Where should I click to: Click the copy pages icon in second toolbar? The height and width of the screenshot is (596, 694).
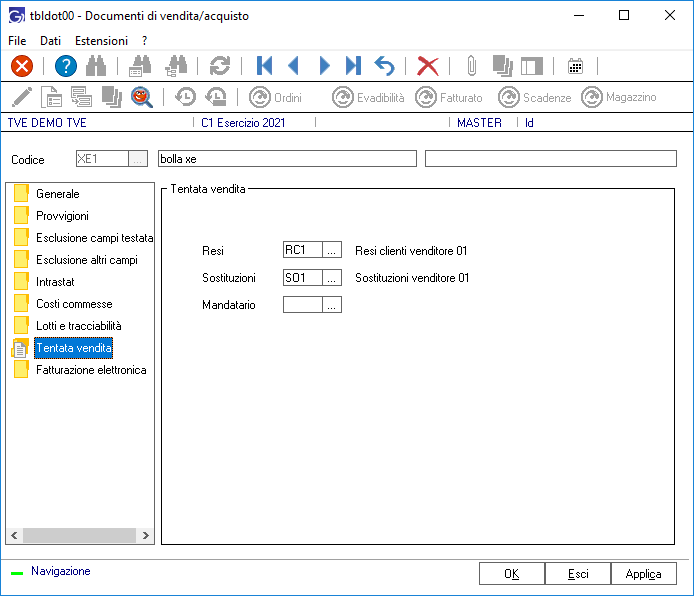point(112,97)
